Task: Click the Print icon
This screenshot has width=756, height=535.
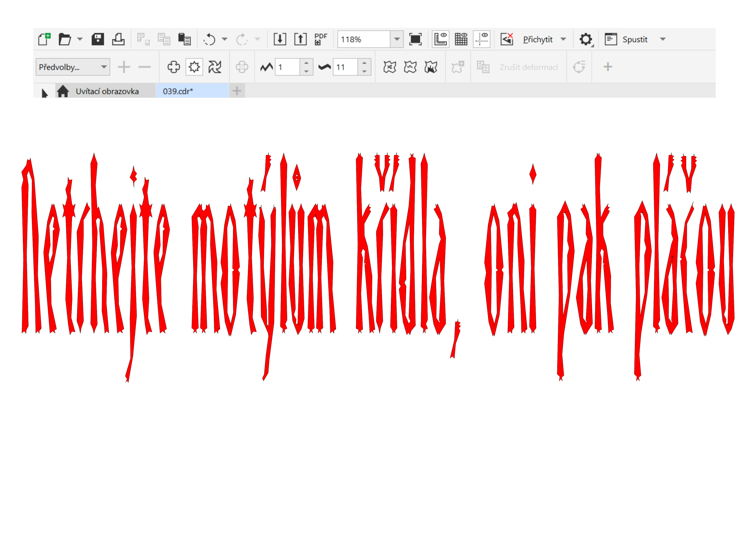Action: tap(118, 39)
